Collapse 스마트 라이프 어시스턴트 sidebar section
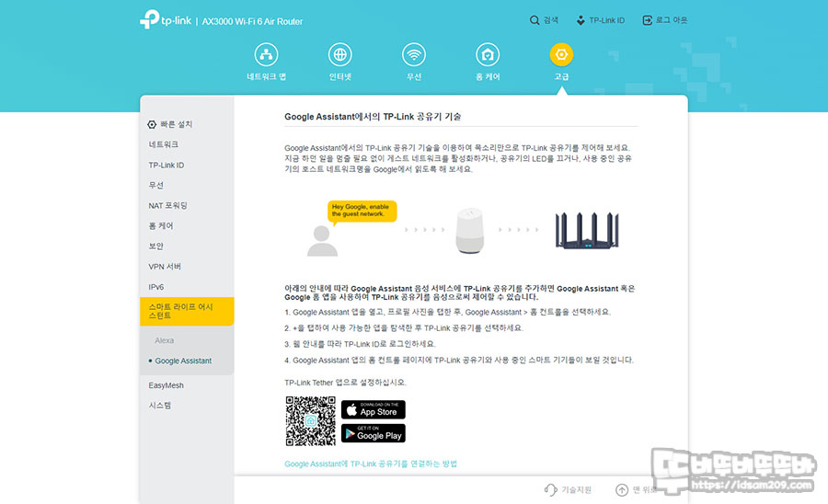This screenshot has width=828, height=504. [x=187, y=311]
